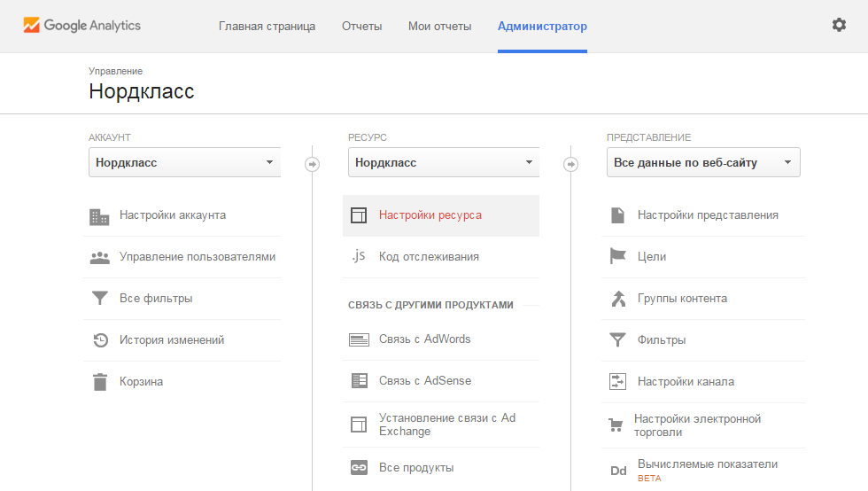The image size is (868, 491).
Task: Click the account settings building icon
Action: [x=99, y=216]
